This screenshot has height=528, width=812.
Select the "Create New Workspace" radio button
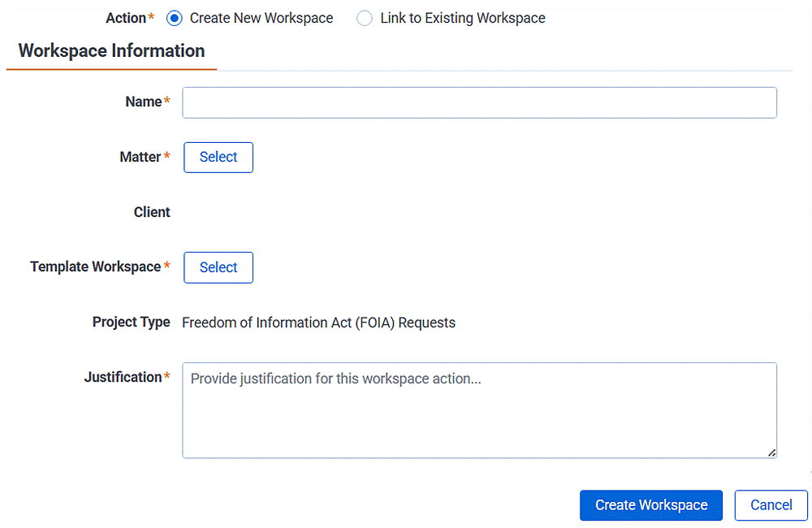click(173, 18)
